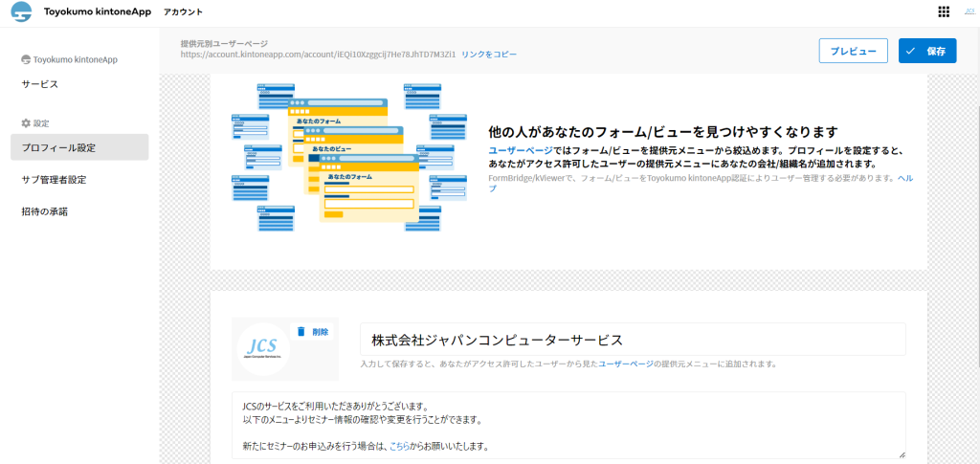This screenshot has width=980, height=464.
Task: Open the JCS account avatar menu
Action: click(x=969, y=11)
